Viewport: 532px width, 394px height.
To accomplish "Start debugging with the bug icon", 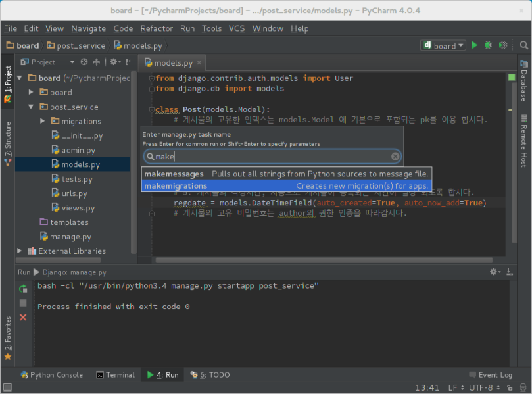I will (489, 45).
